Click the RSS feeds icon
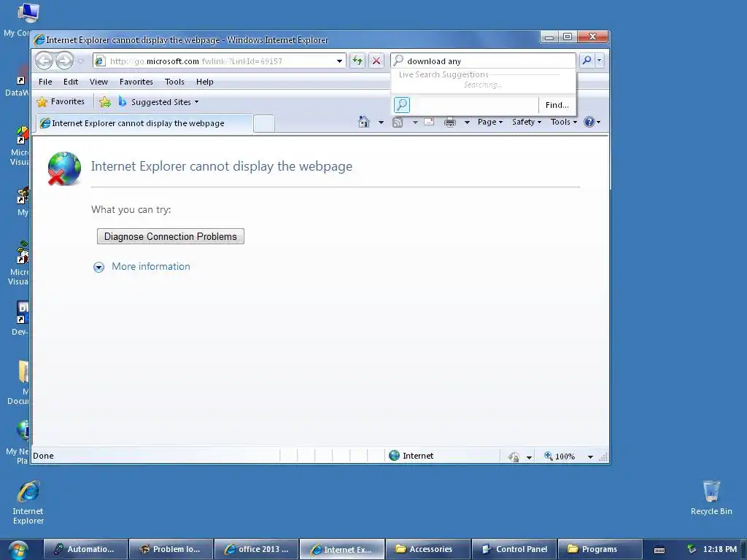This screenshot has width=747, height=560. tap(398, 122)
